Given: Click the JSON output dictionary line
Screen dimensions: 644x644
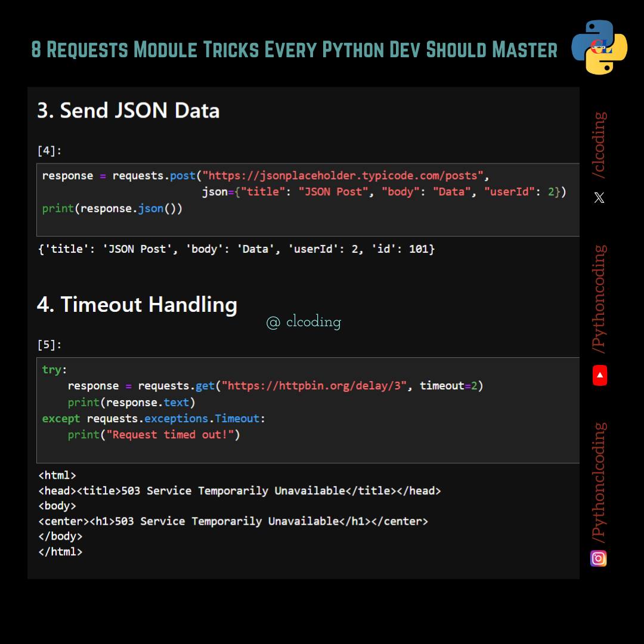Looking at the screenshot, I should click(x=236, y=249).
